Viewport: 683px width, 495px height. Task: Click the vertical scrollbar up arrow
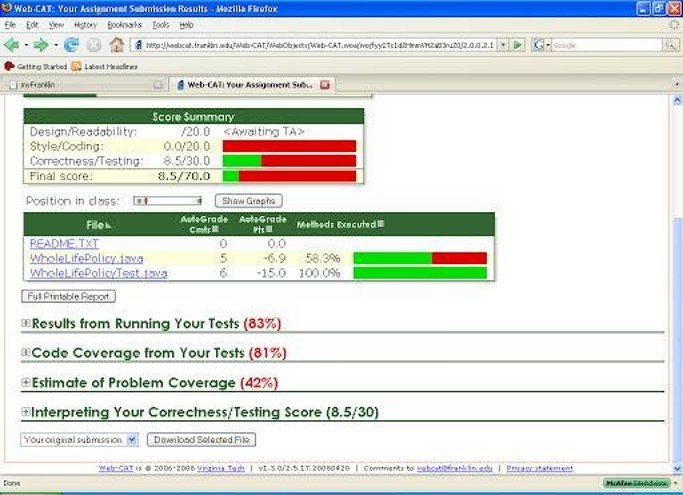pyautogui.click(x=677, y=101)
